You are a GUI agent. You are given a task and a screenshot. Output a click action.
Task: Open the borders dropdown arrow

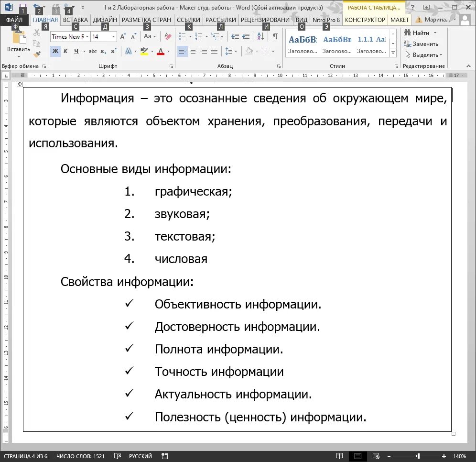pyautogui.click(x=273, y=51)
